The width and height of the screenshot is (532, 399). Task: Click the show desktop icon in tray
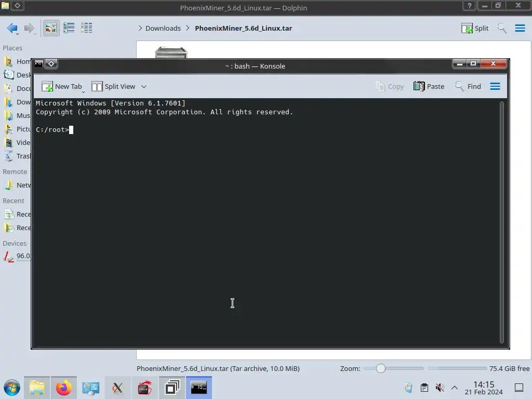click(x=519, y=388)
